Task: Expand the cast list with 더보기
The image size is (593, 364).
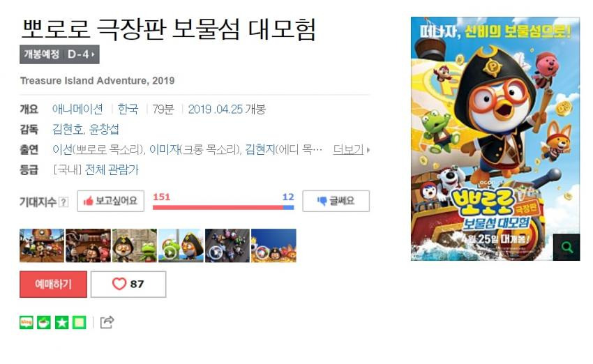Action: coord(352,150)
